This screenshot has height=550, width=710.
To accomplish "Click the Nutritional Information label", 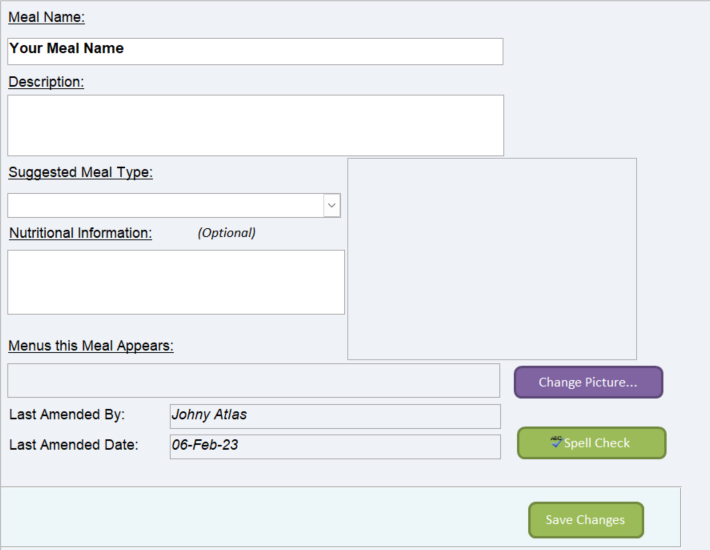I will tap(81, 233).
